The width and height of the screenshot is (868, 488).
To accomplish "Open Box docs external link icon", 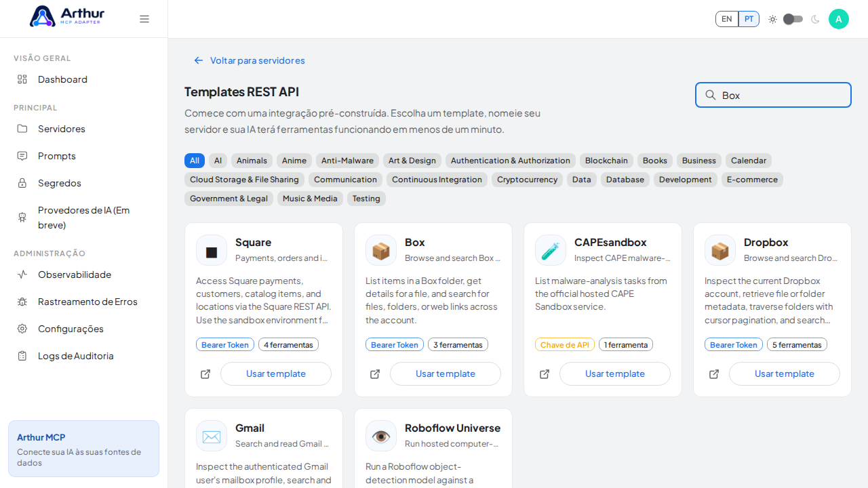I will point(375,374).
